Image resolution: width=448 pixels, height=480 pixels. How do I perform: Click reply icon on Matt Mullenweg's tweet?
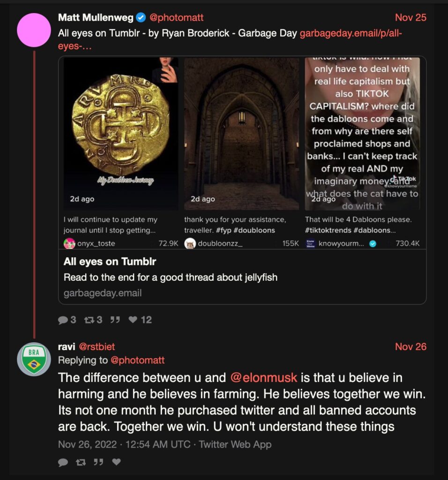(x=63, y=320)
